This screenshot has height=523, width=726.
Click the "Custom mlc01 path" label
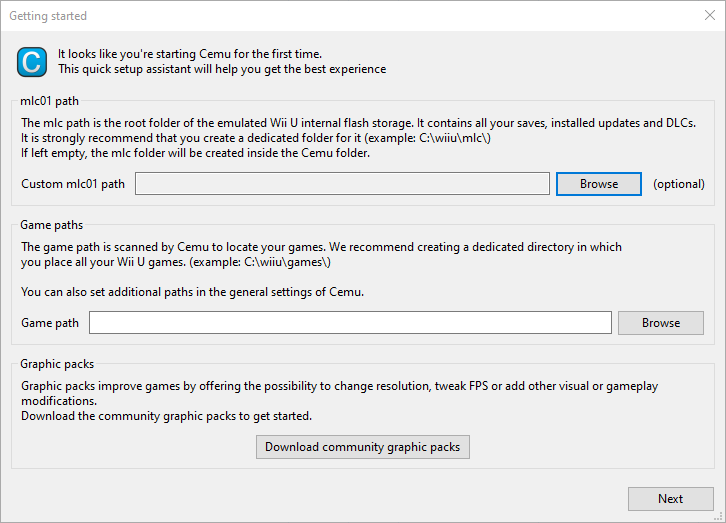coord(73,184)
